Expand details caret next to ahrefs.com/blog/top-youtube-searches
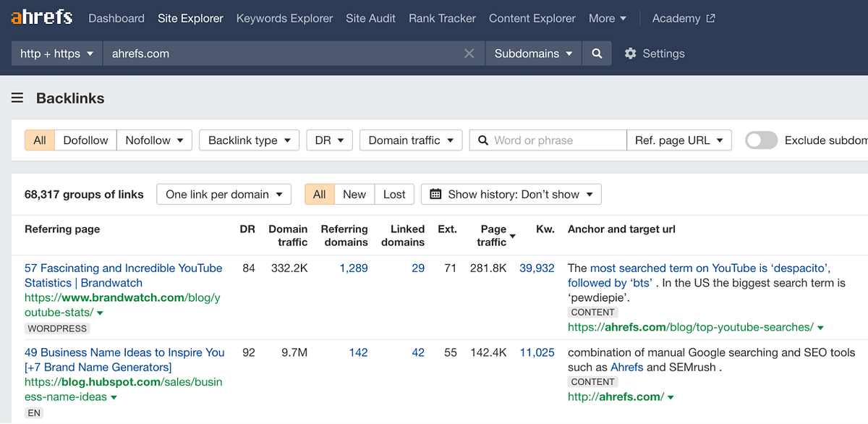This screenshot has height=424, width=868. coord(820,326)
